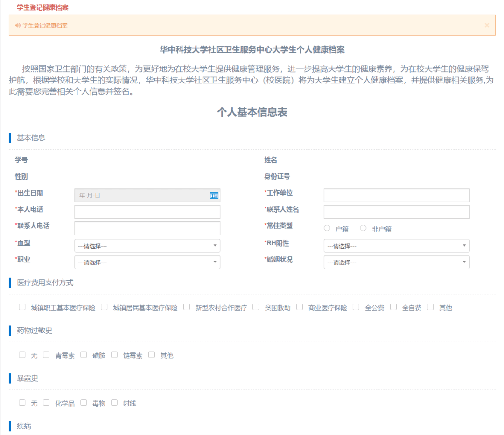504x435 pixels.
Task: Click the 暴露史 section heading
Action: click(28, 379)
